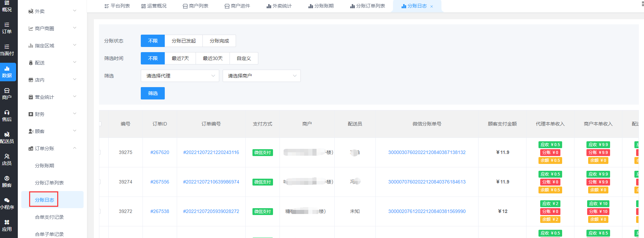Image resolution: width=644 pixels, height=238 pixels.
Task: Expand the 指定区域 sidebar menu
Action: (75, 45)
